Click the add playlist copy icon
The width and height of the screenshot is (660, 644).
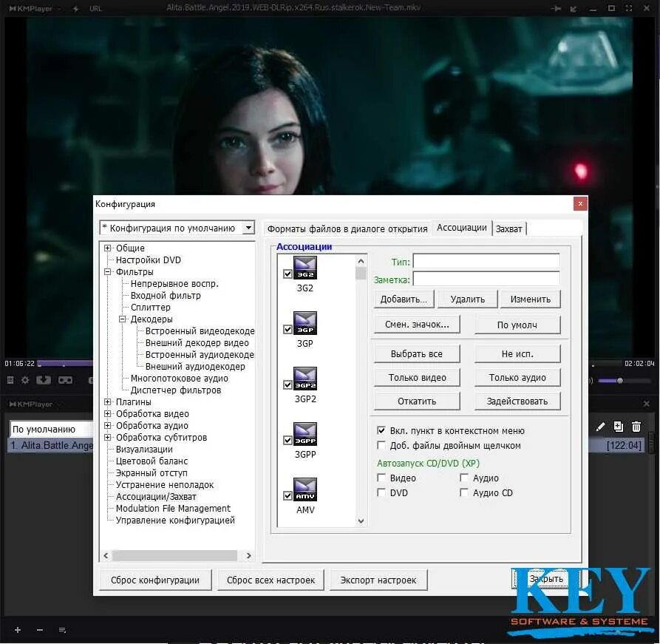pos(619,427)
